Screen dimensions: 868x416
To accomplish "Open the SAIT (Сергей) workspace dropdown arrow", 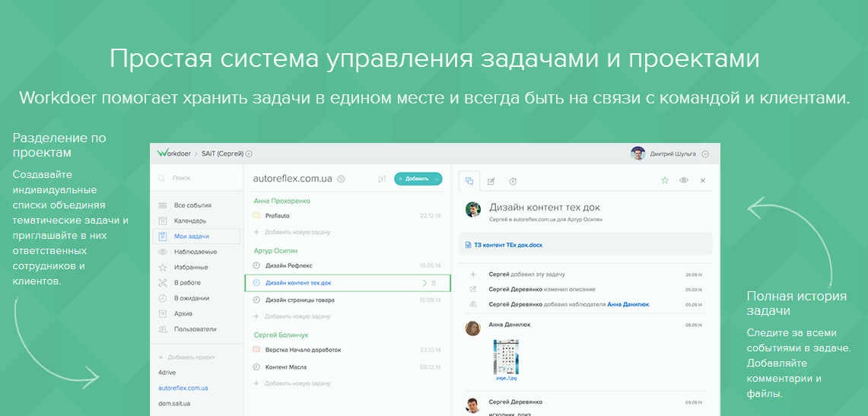I will click(249, 154).
